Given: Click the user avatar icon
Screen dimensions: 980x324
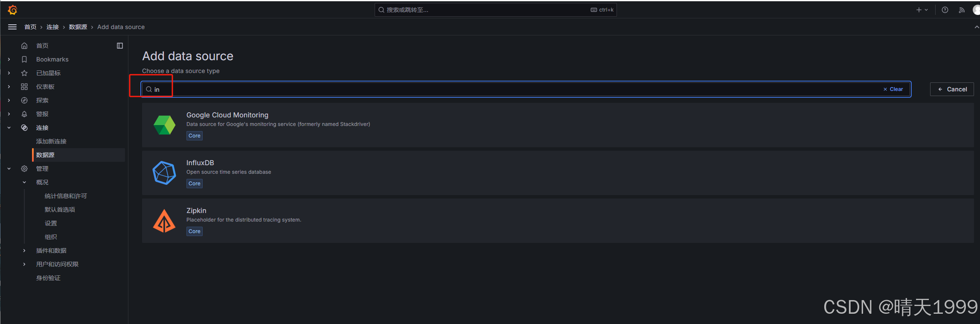Looking at the screenshot, I should point(976,10).
